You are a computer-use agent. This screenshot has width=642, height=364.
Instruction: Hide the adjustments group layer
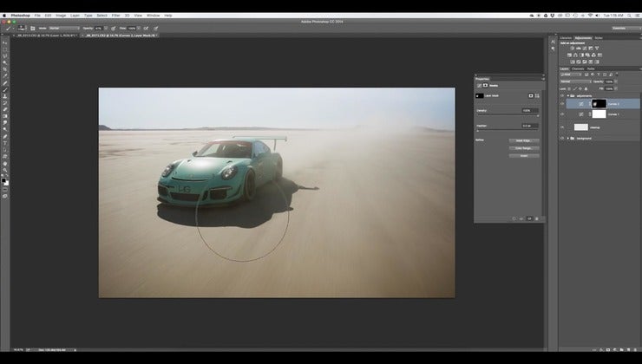coord(562,95)
